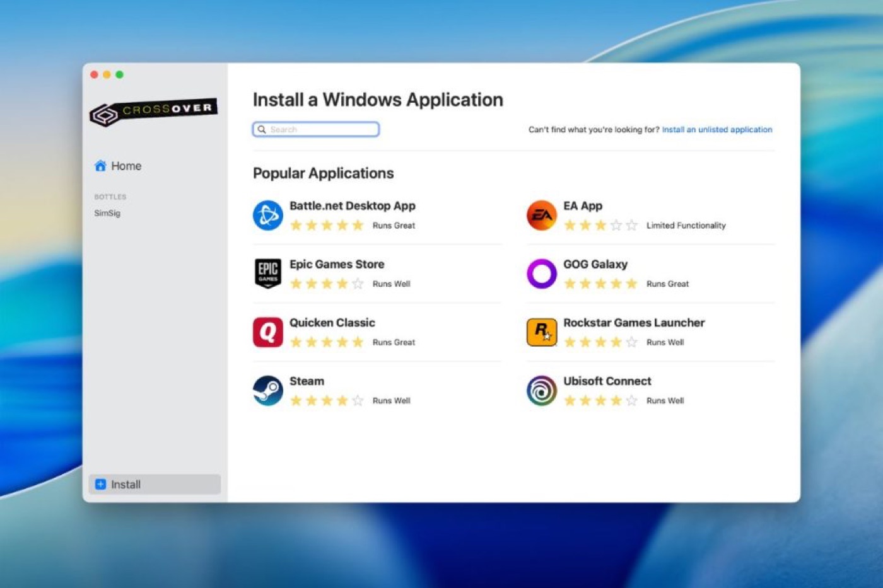
Task: Click the Steam icon
Action: [268, 391]
